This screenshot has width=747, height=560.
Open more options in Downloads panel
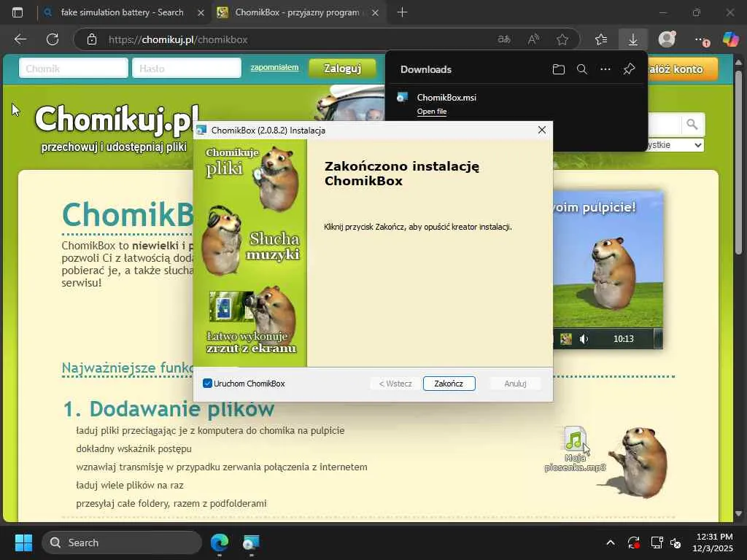click(605, 69)
